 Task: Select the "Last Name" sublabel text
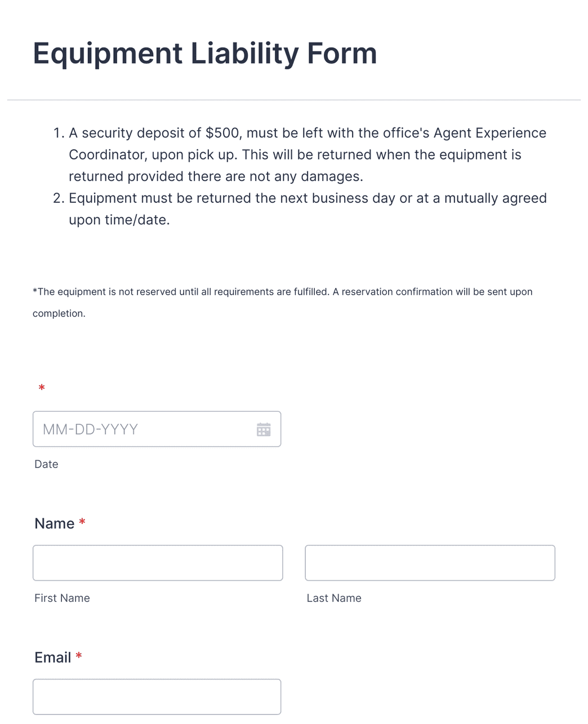pos(334,598)
